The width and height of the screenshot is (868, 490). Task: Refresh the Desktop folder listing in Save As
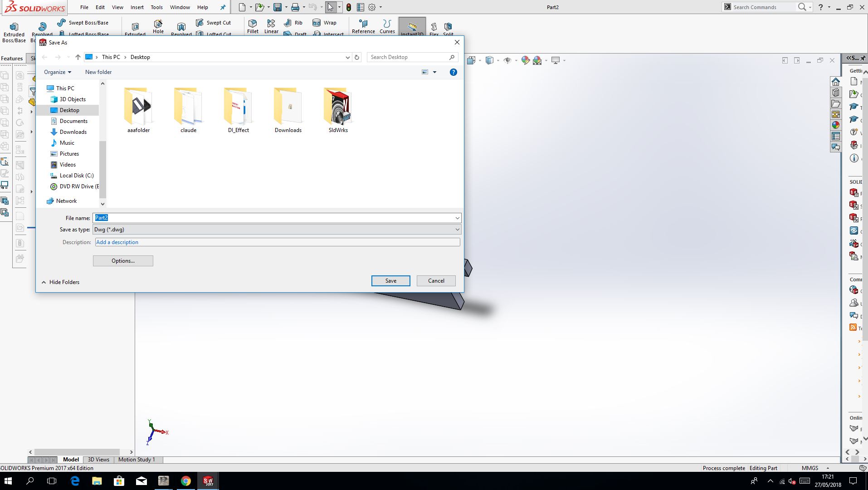click(x=357, y=57)
